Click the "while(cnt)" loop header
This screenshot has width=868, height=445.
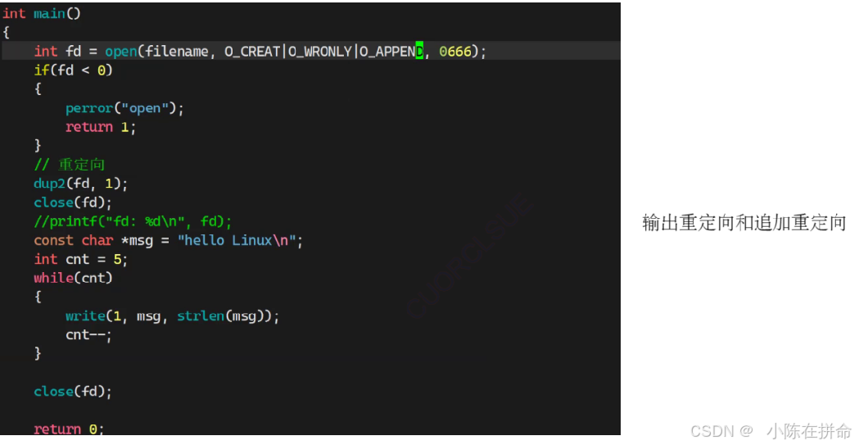pos(73,278)
